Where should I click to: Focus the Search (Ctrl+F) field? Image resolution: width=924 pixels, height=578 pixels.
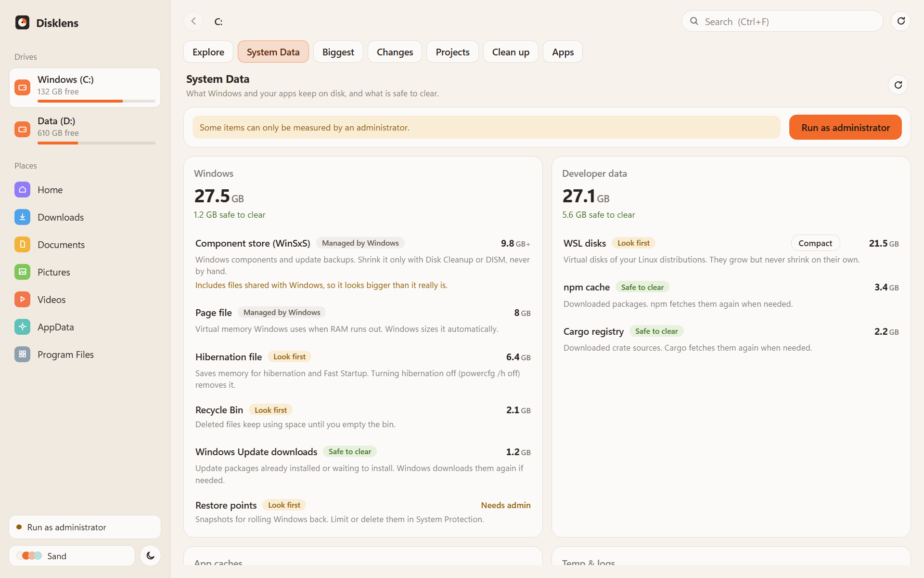tap(782, 21)
